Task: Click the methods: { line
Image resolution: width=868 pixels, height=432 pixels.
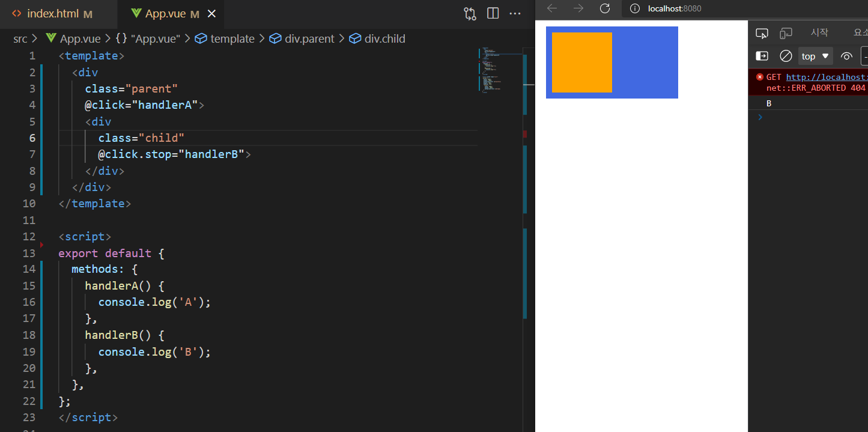Action: (x=105, y=269)
